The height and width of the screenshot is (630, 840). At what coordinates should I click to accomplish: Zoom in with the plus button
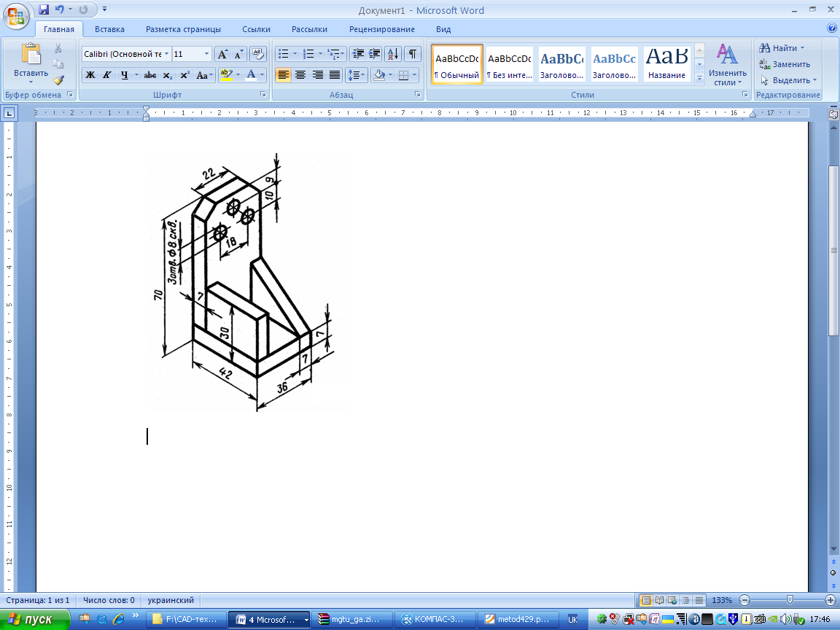831,601
